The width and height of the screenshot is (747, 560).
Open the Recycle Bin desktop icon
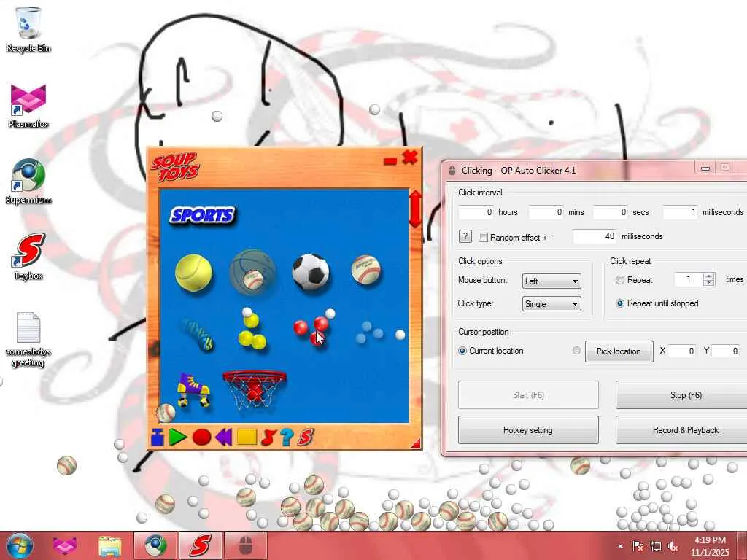[x=28, y=29]
